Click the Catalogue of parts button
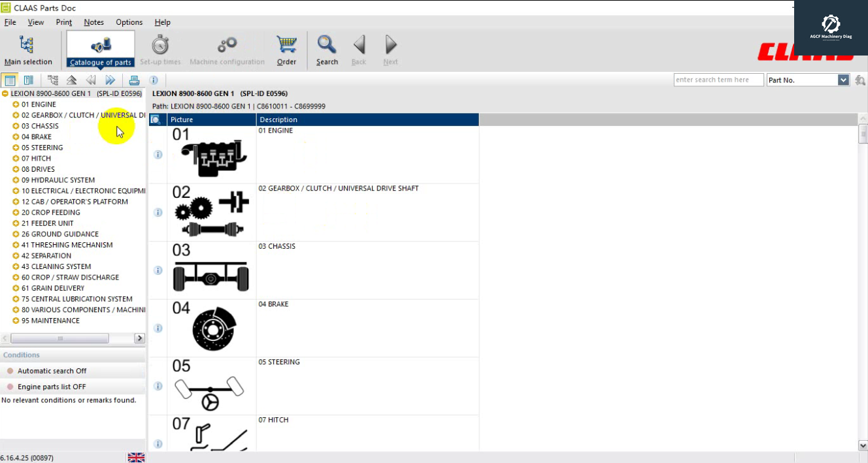 pyautogui.click(x=101, y=50)
